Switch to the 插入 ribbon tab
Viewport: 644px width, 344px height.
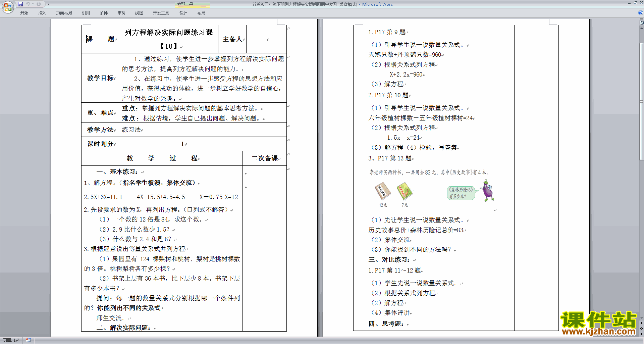(42, 13)
